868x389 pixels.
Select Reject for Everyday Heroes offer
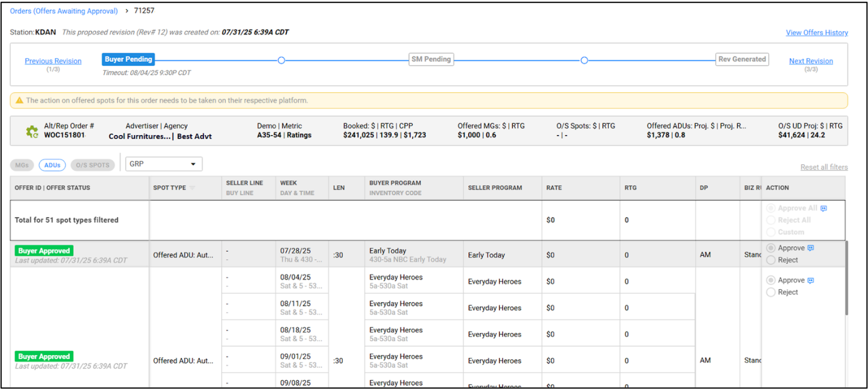pos(771,292)
